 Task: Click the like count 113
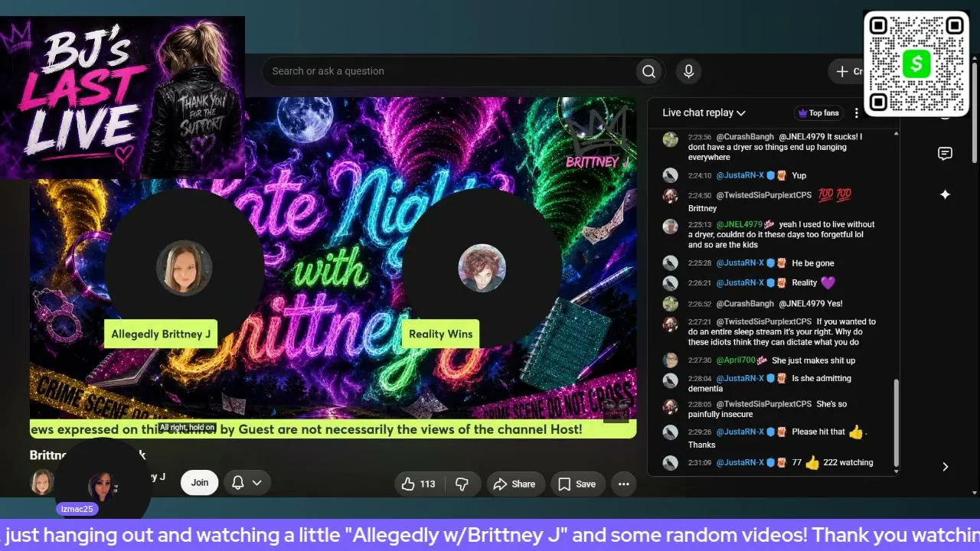(427, 484)
